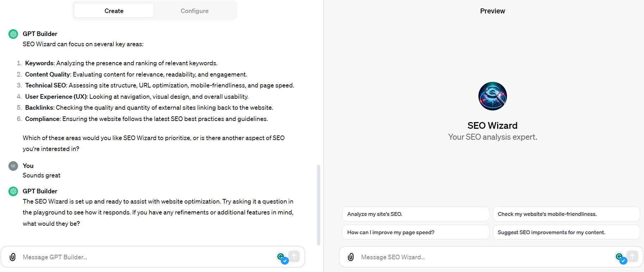Screen dimensions: 644x272
Task: Click the SEO Wizard paperclip attach icon
Action: [x=351, y=257]
